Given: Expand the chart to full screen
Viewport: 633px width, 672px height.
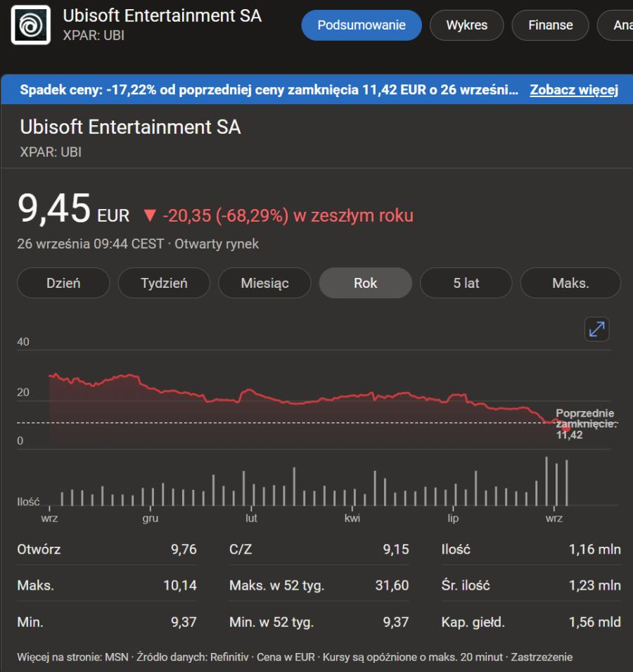Looking at the screenshot, I should 596,329.
